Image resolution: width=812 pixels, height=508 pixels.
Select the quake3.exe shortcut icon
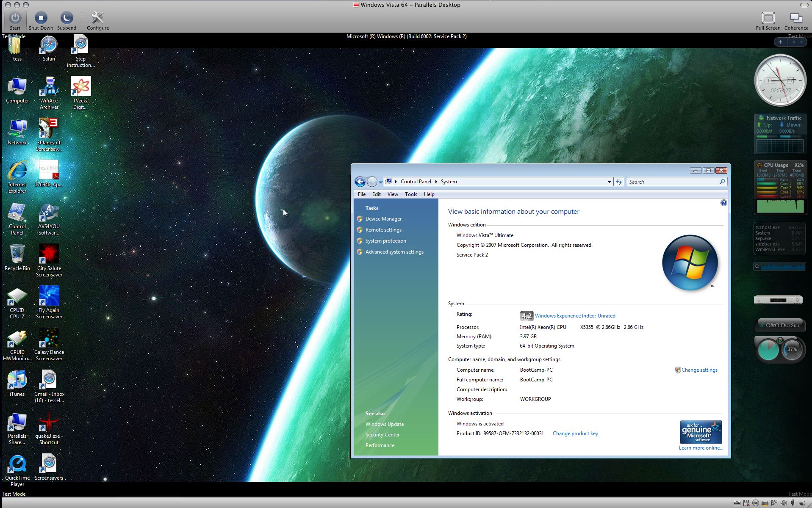[49, 428]
